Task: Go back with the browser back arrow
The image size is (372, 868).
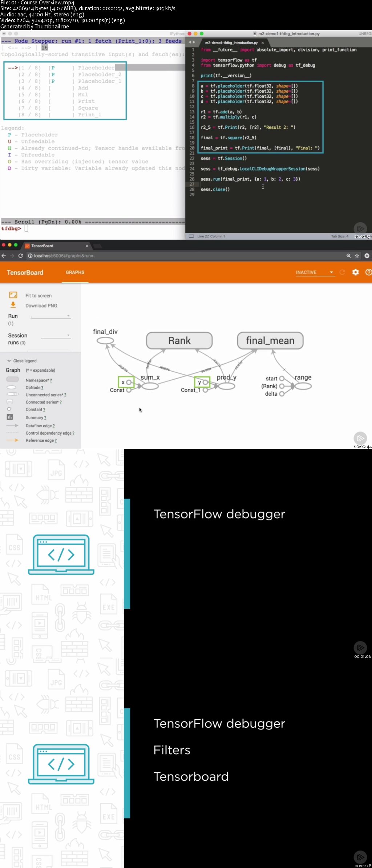Action: [4, 256]
